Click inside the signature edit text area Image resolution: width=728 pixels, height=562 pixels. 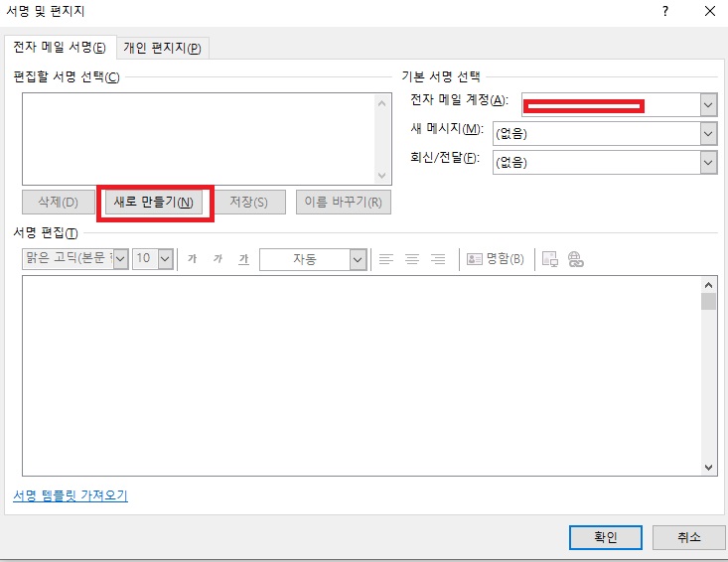point(362,375)
